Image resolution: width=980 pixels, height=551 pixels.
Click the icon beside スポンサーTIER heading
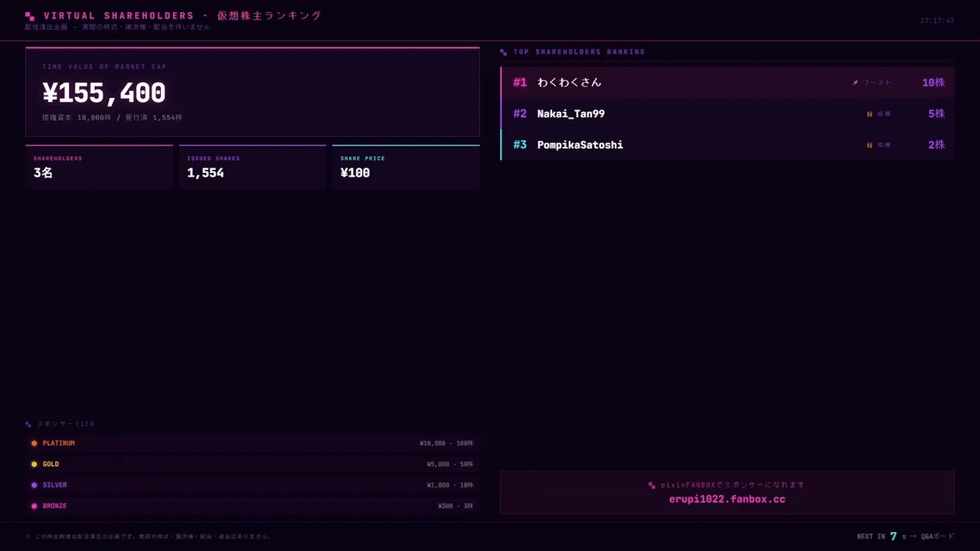tap(28, 424)
